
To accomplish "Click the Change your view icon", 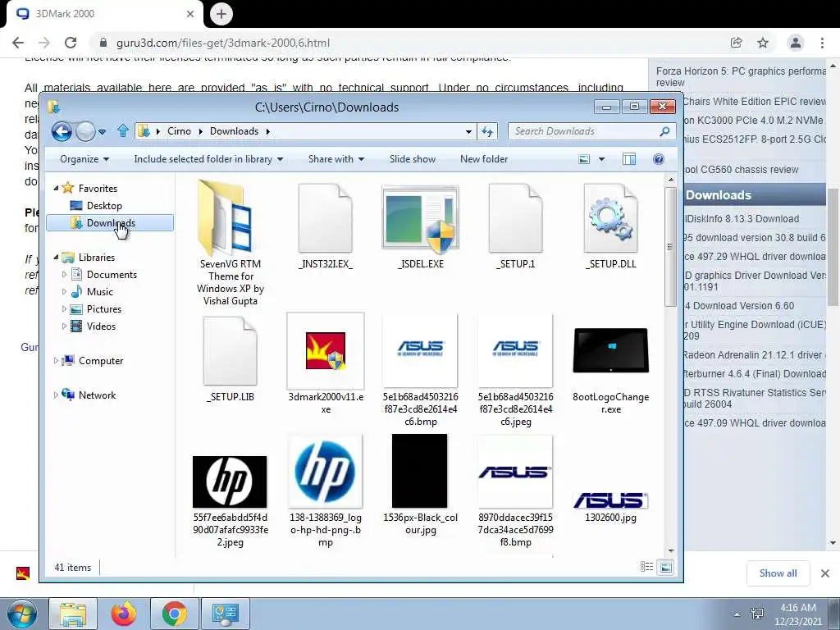I will tap(584, 159).
